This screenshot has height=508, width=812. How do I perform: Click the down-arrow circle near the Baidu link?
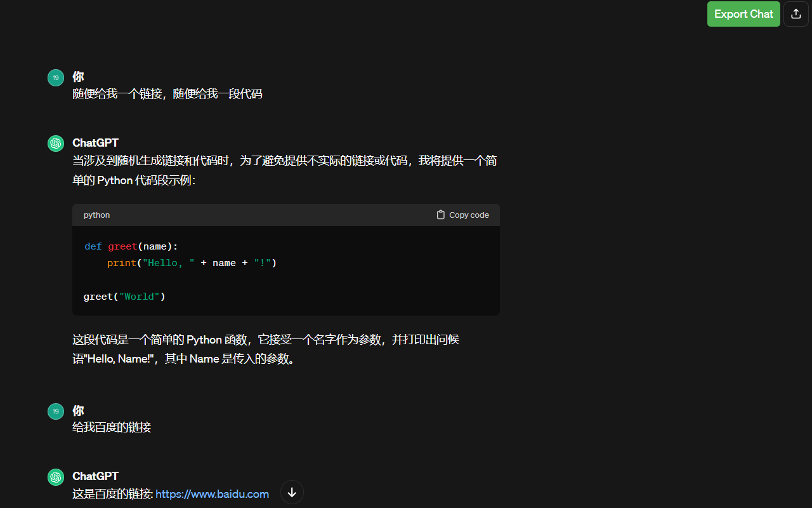click(x=291, y=492)
